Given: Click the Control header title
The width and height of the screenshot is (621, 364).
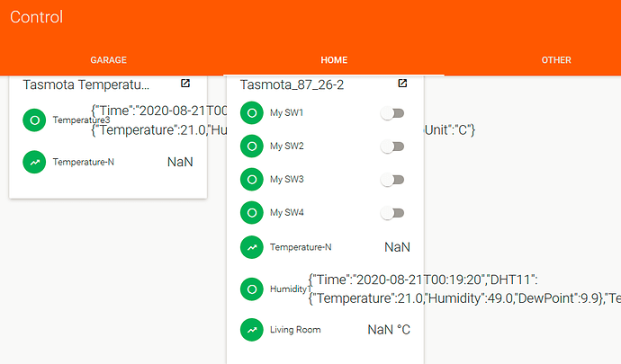Looking at the screenshot, I should click(x=36, y=17).
